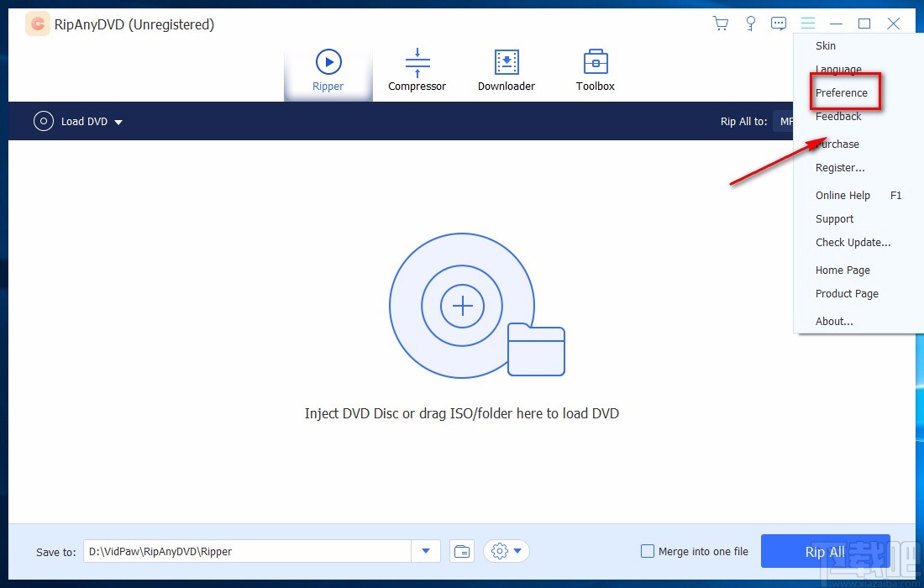
Task: Open the feedback chat bubble icon
Action: click(x=779, y=24)
